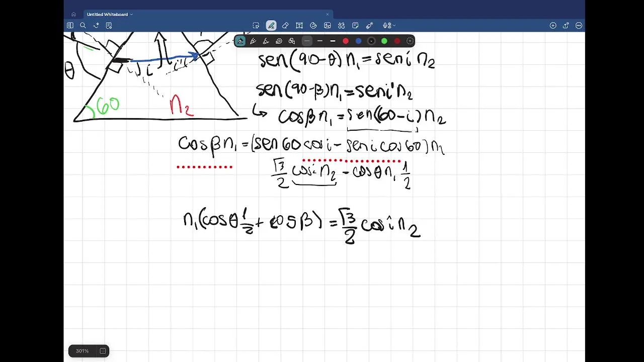Image resolution: width=644 pixels, height=362 pixels.
Task: Open the more options ellipsis menu
Action: (x=579, y=26)
